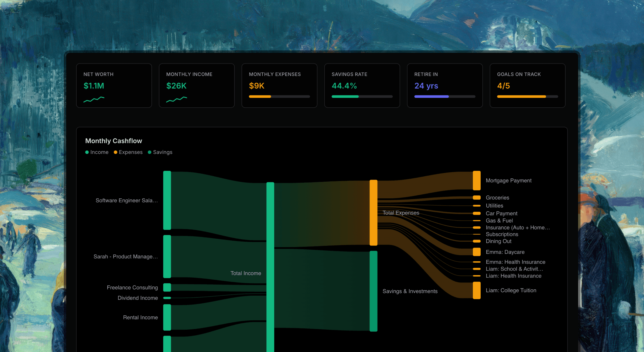Click the Savings & Investments node bar

click(374, 291)
